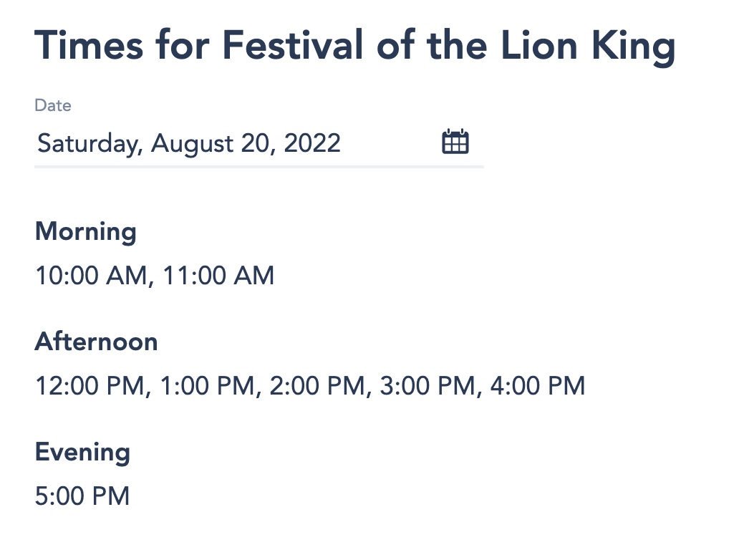Click the Date field label
This screenshot has height=560, width=739.
click(53, 106)
